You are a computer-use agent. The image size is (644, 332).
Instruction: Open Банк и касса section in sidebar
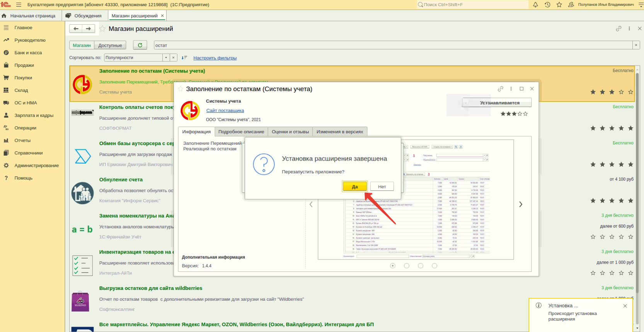point(28,53)
